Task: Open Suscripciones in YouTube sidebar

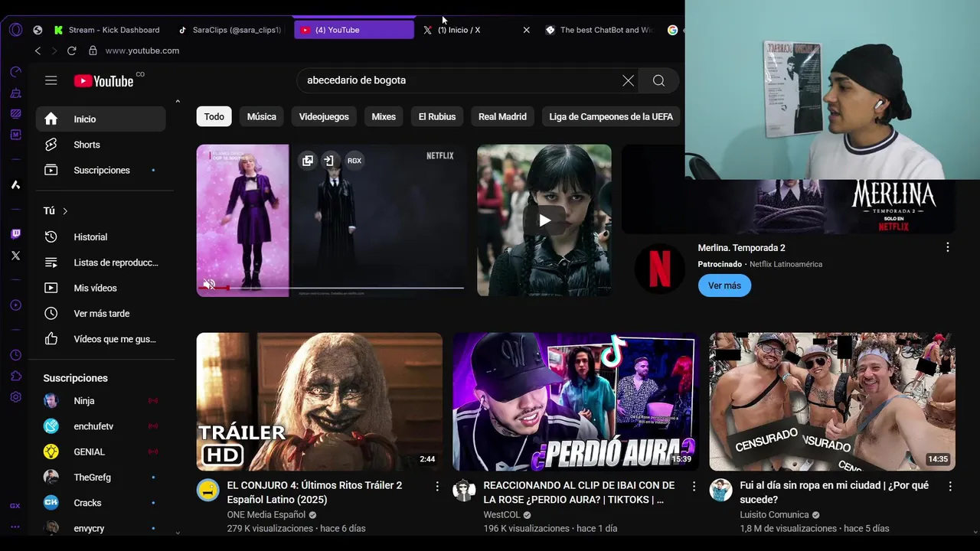Action: coord(100,170)
